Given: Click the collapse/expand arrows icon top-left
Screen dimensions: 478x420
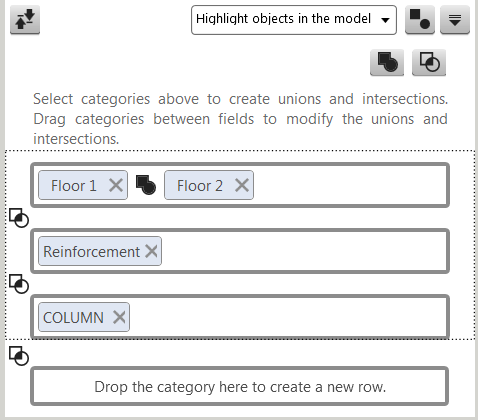Looking at the screenshot, I should click(25, 20).
